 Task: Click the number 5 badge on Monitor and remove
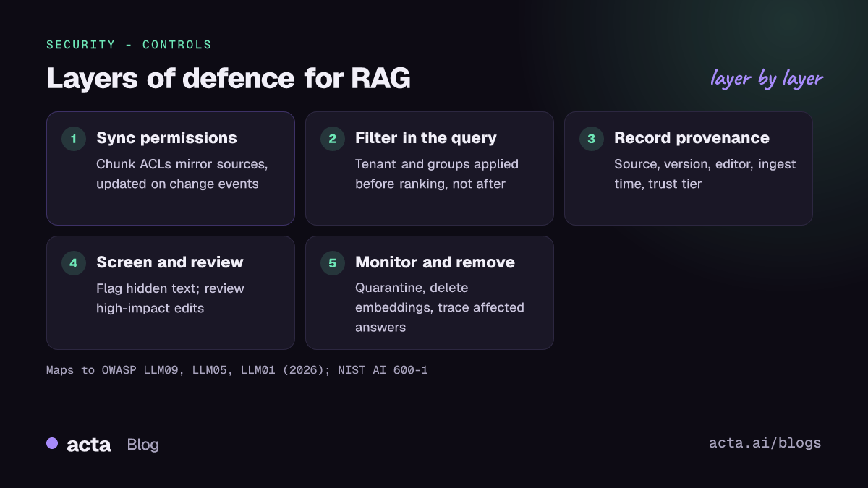332,263
